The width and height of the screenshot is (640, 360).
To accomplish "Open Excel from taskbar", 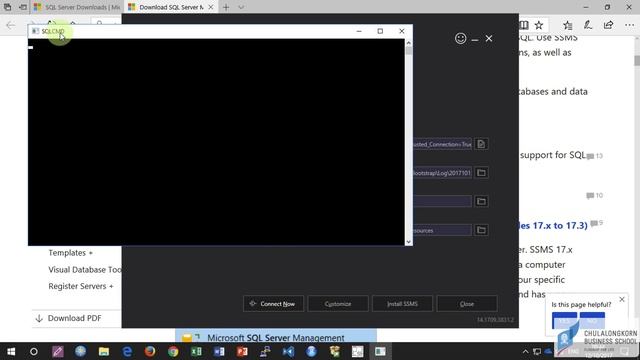I will (x=196, y=351).
